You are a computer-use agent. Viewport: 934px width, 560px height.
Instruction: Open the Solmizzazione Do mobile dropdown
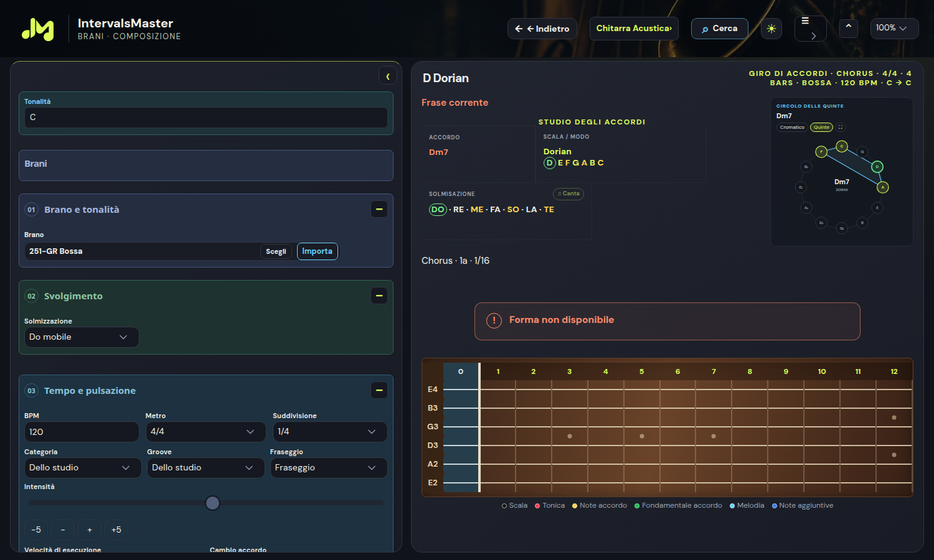82,337
